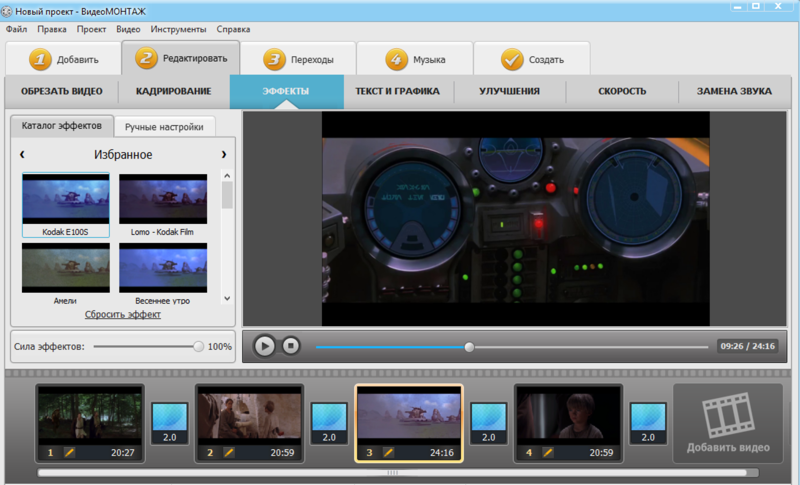Open the Справка menu
Image resolution: width=800 pixels, height=485 pixels.
tap(233, 29)
